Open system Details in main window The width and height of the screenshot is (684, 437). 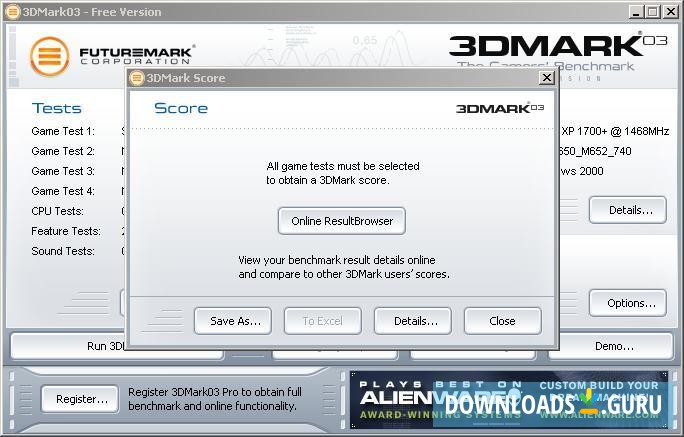click(x=628, y=210)
